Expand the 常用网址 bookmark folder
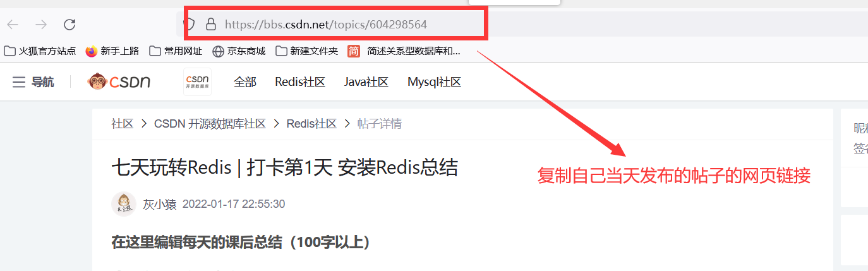Screen dimensions: 868x271 (176, 51)
